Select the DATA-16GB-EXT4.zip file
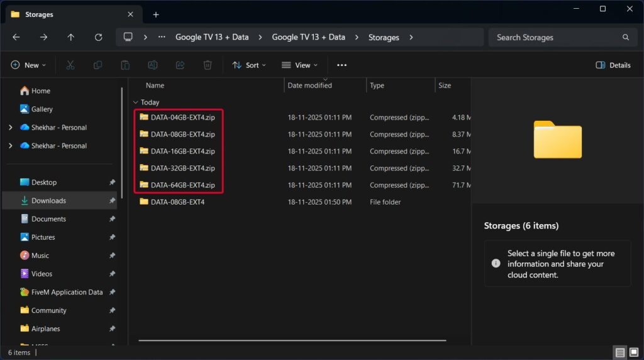 pos(182,151)
